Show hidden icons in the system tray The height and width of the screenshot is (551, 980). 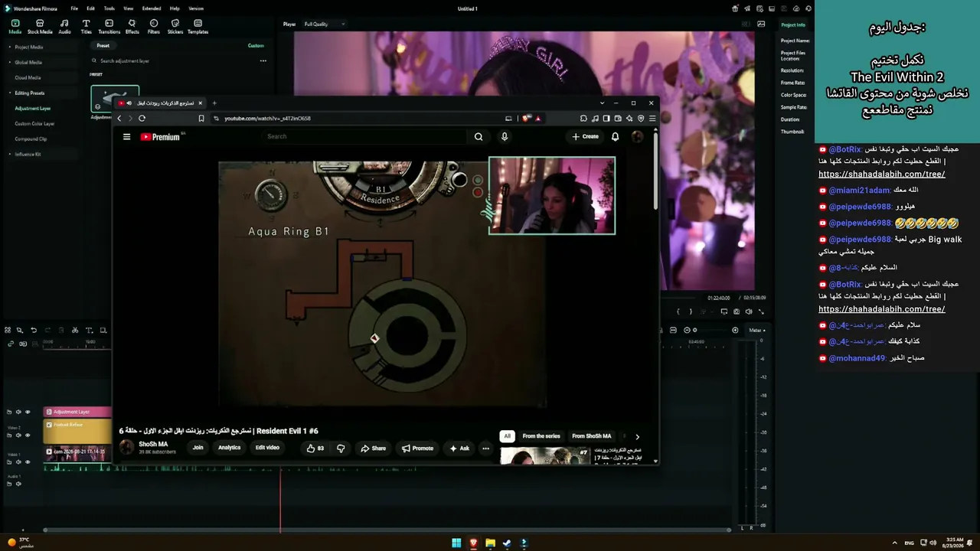[894, 543]
